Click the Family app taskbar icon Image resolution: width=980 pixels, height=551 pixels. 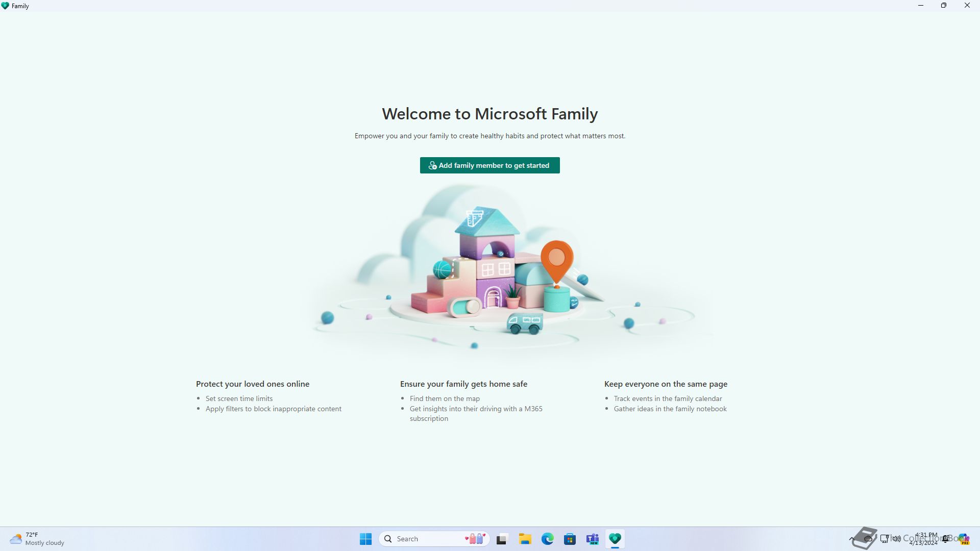click(x=615, y=539)
